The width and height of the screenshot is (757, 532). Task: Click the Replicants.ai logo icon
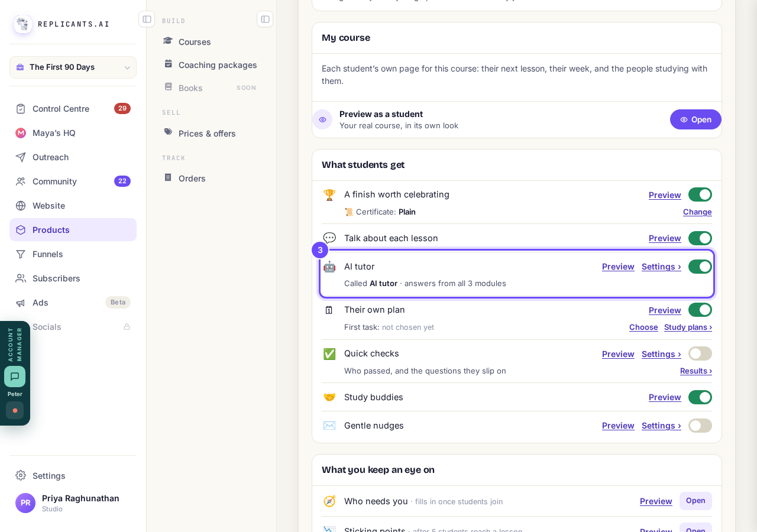click(23, 24)
